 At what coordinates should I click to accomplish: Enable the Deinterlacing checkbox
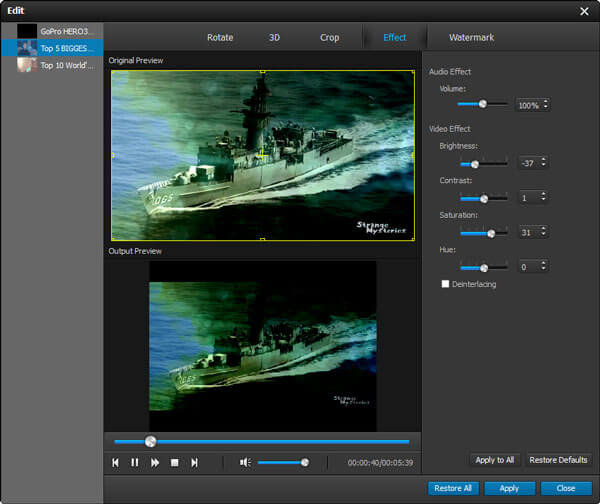(x=446, y=284)
